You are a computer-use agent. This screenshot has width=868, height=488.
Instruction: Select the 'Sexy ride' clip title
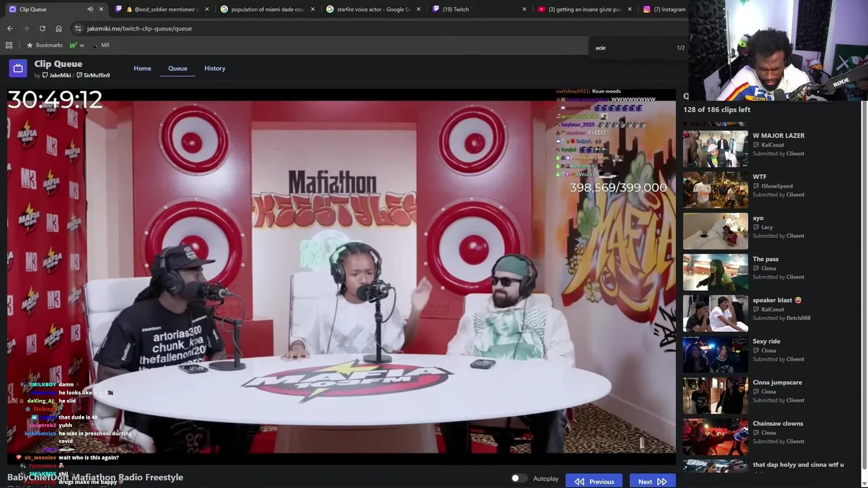[x=766, y=342]
